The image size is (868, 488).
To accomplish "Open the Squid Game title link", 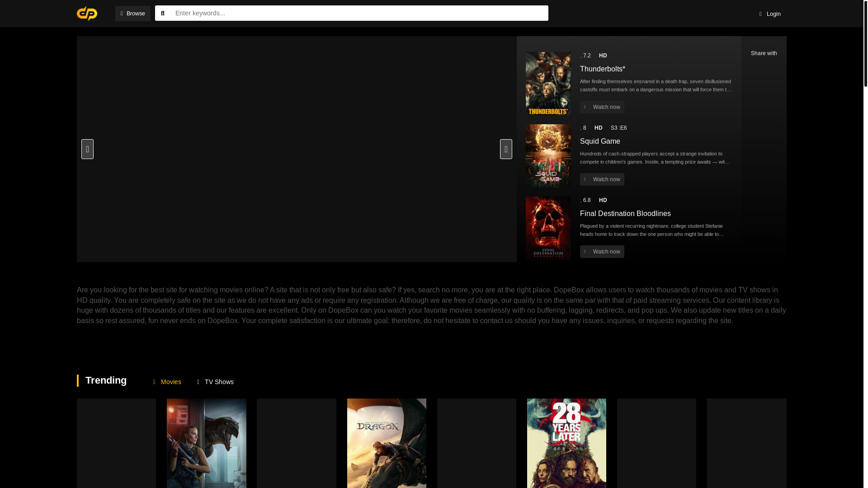I will pos(600,141).
